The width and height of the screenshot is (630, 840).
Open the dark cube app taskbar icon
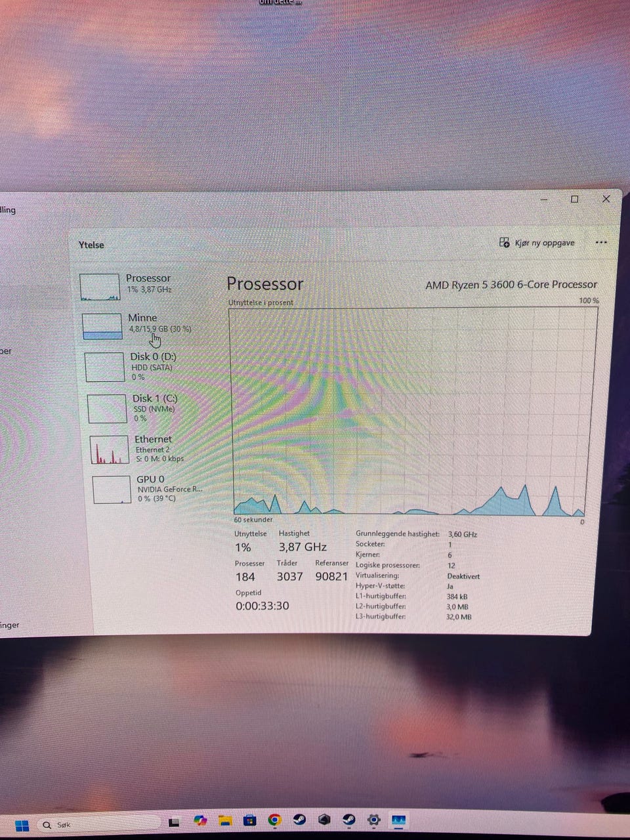click(324, 820)
